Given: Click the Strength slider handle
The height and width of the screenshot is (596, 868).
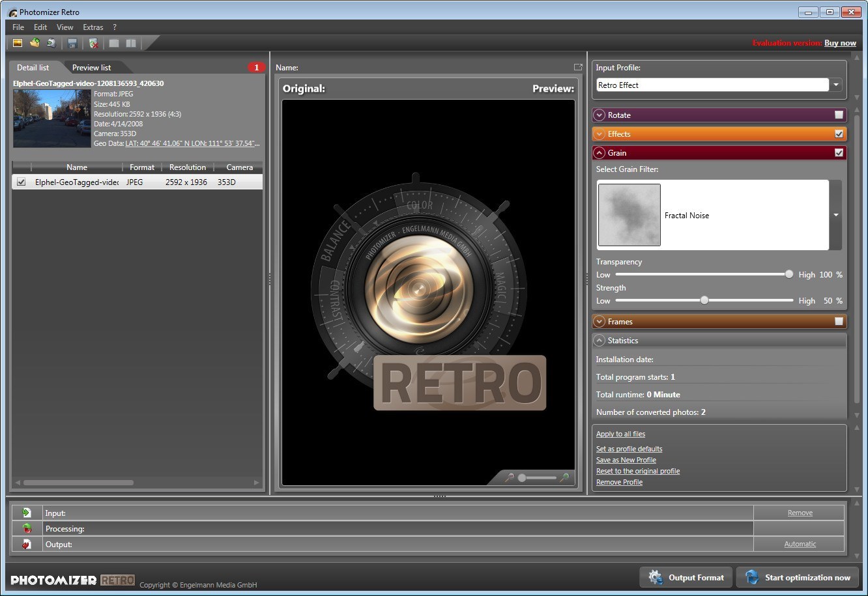Looking at the screenshot, I should pos(704,300).
